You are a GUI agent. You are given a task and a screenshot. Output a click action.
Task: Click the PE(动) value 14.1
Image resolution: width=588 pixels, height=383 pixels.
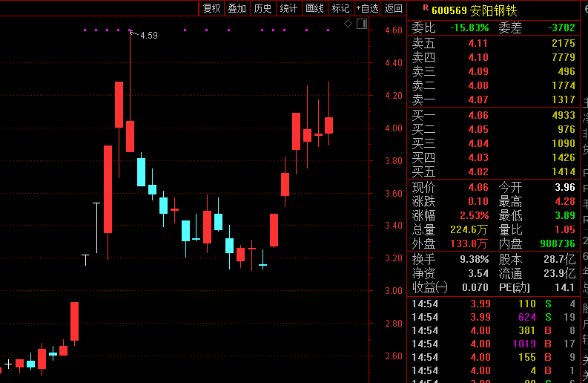tap(564, 287)
